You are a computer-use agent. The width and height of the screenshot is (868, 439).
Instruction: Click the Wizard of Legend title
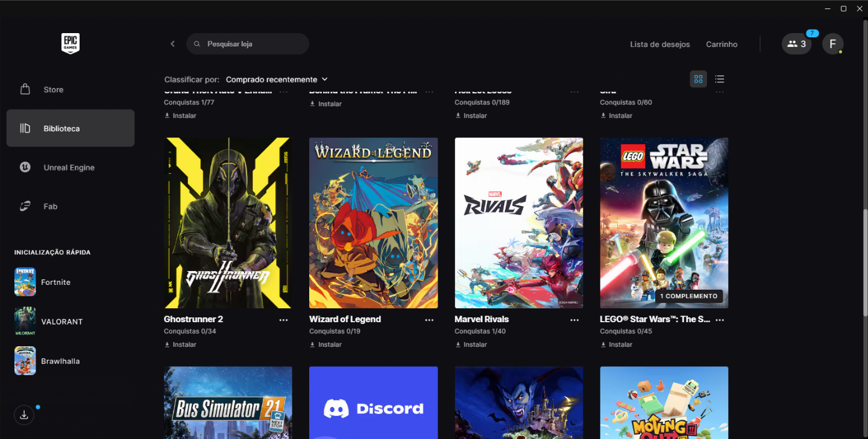345,319
